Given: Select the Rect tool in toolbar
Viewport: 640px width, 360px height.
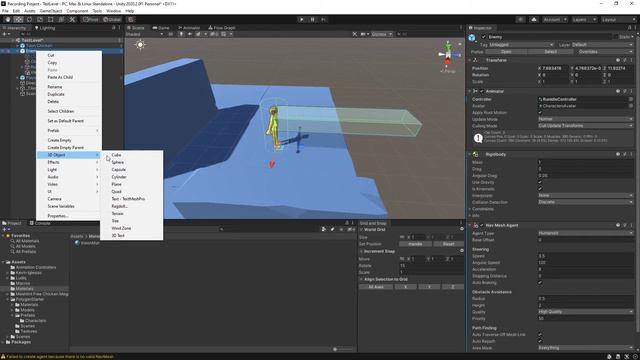Looking at the screenshot, I should 51,19.
